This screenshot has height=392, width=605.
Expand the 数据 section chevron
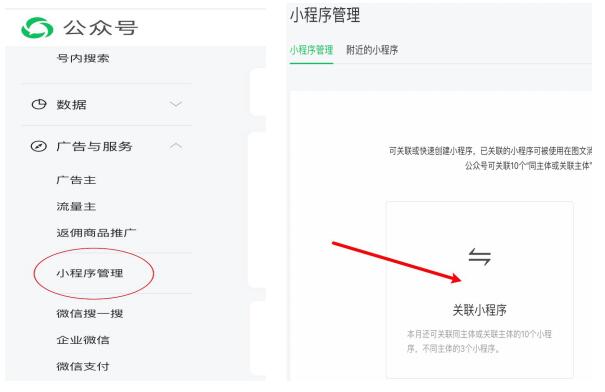click(x=176, y=104)
